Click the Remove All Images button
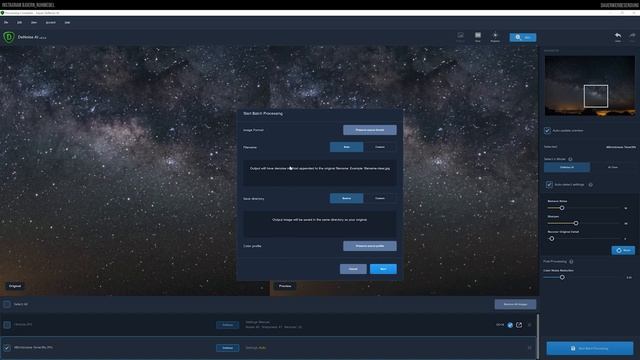The height and width of the screenshot is (360, 640). [515, 304]
